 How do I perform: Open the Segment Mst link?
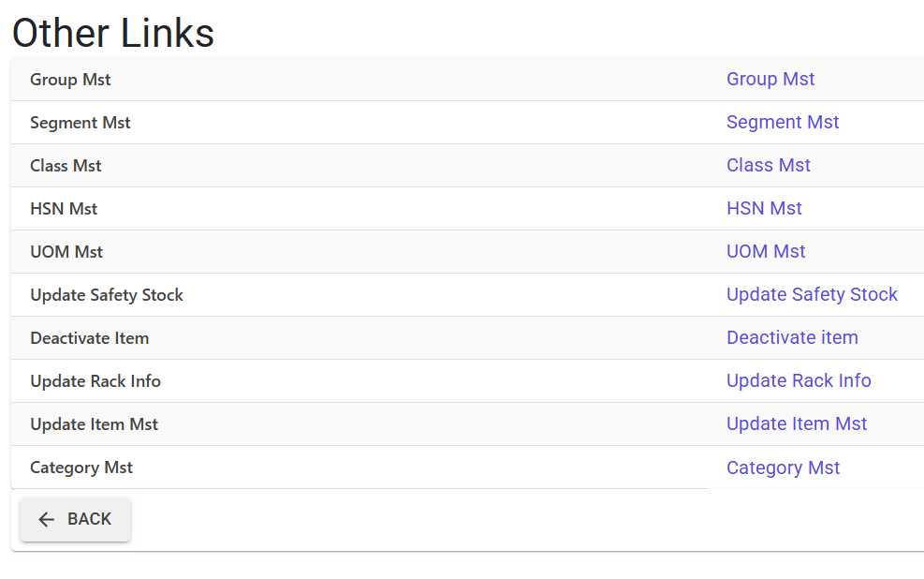783,122
